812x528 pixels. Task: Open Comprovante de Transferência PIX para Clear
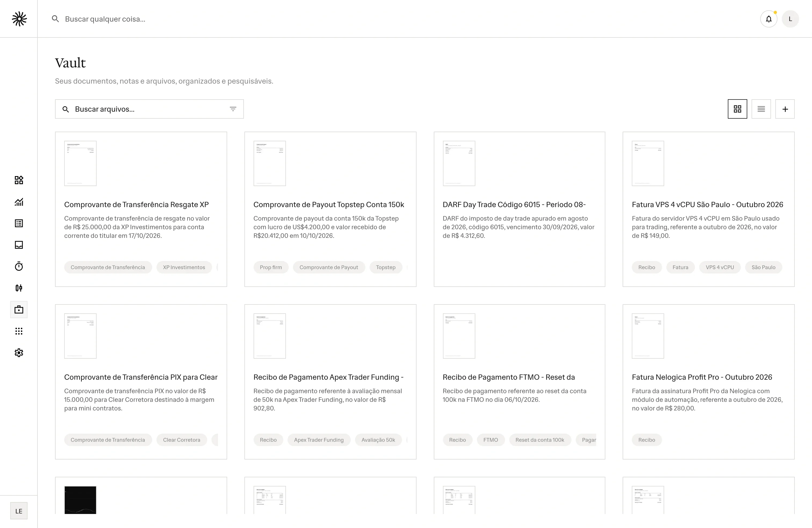[x=141, y=377]
